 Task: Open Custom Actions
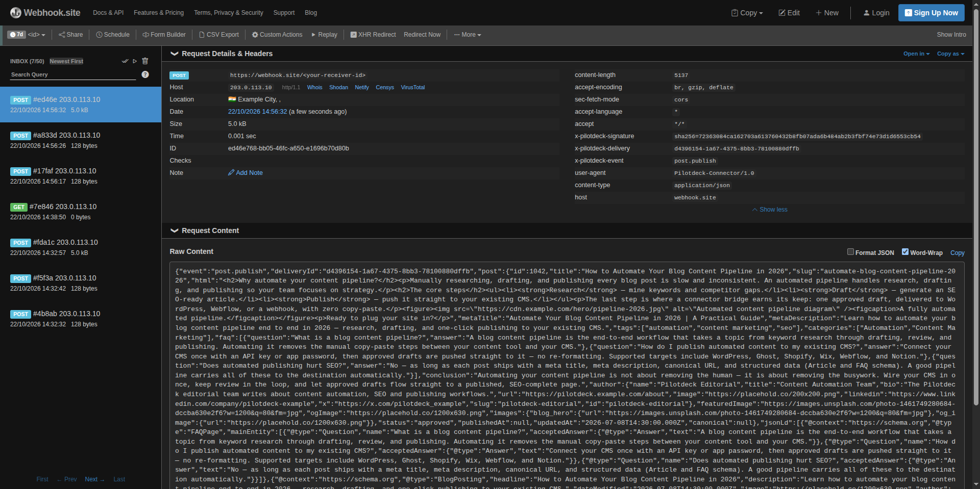tap(277, 35)
